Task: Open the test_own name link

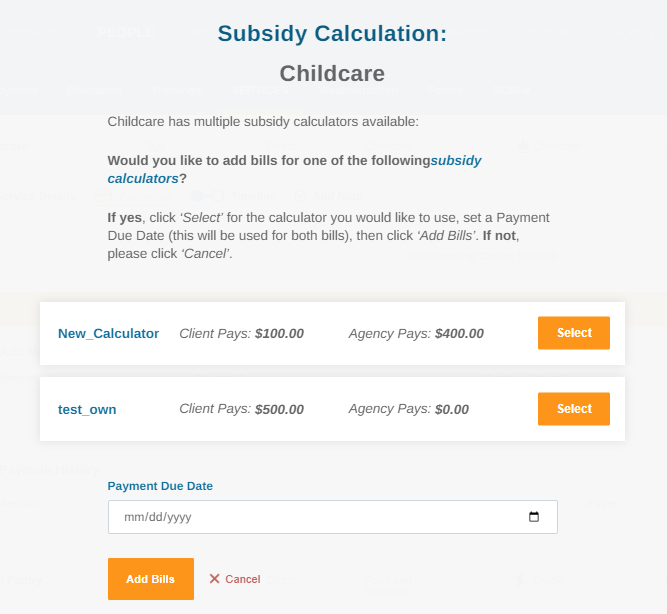Action: point(87,409)
